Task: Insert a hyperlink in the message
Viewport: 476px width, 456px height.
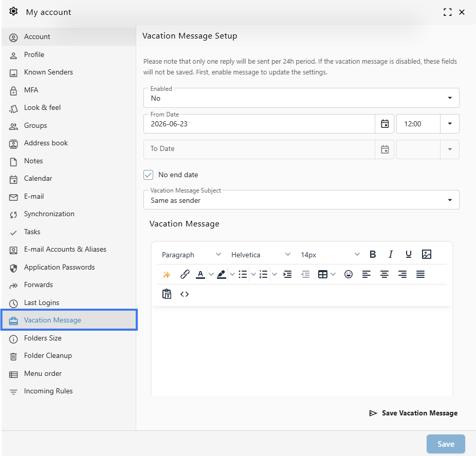Action: (185, 274)
